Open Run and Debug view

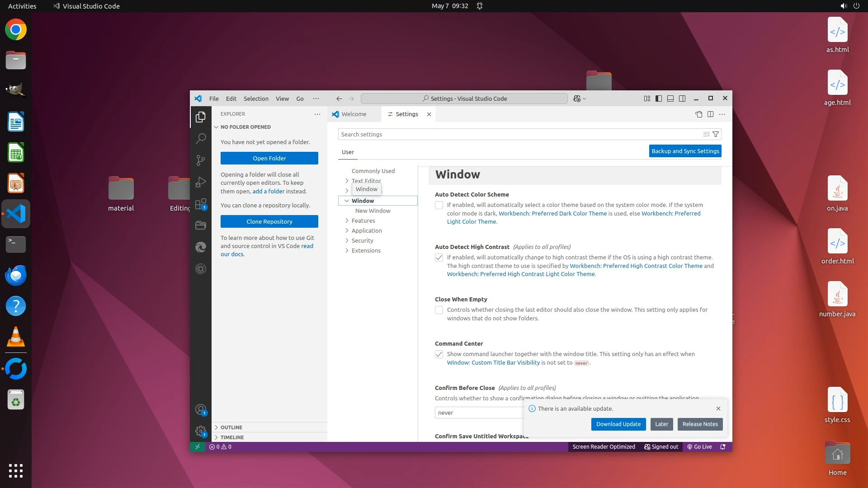click(x=201, y=182)
